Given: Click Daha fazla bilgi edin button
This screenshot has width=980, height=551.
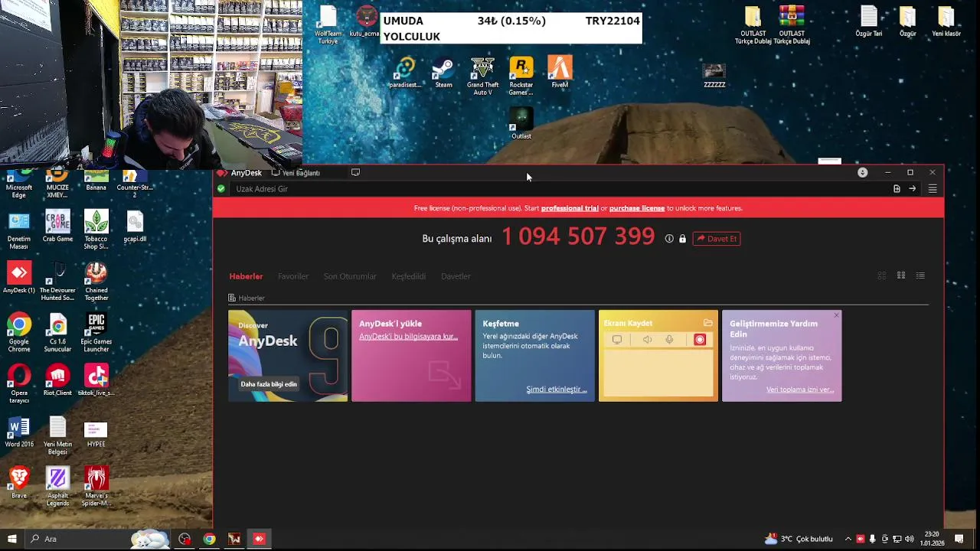Looking at the screenshot, I should (269, 384).
